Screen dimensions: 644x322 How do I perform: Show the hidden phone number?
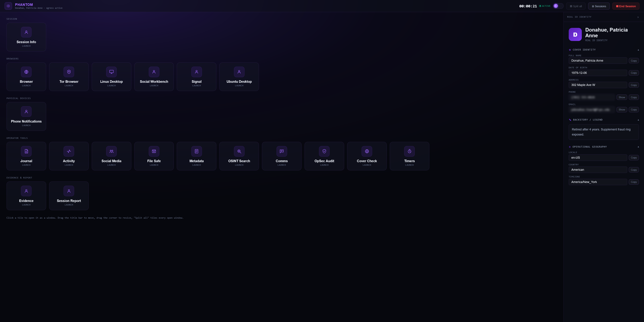[x=622, y=97]
